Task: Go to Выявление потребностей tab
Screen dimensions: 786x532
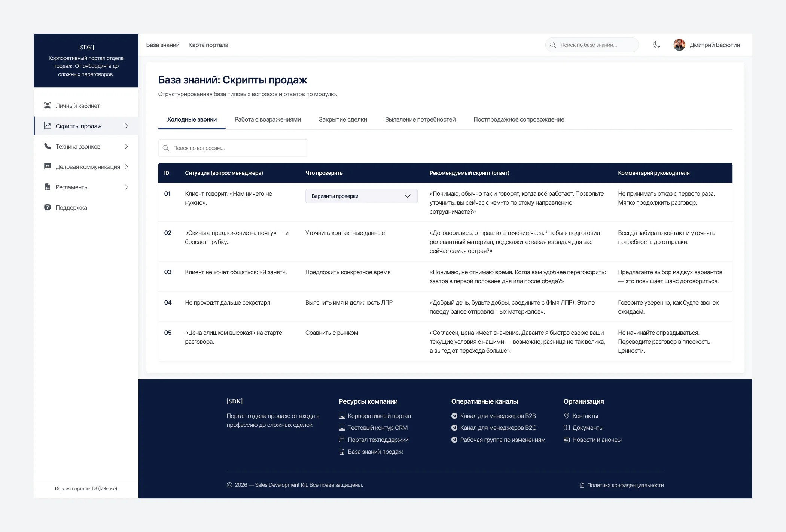Action: 420,120
